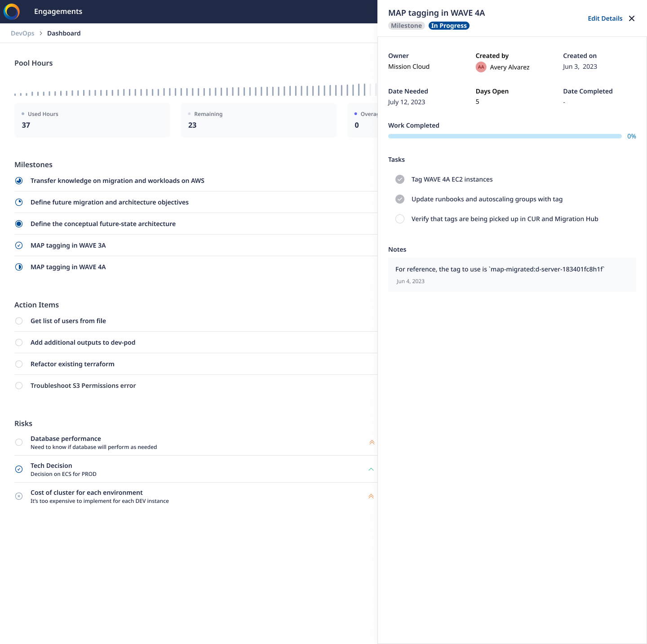This screenshot has height=644, width=647.
Task: Click the Work Completed progress bar
Action: (505, 136)
